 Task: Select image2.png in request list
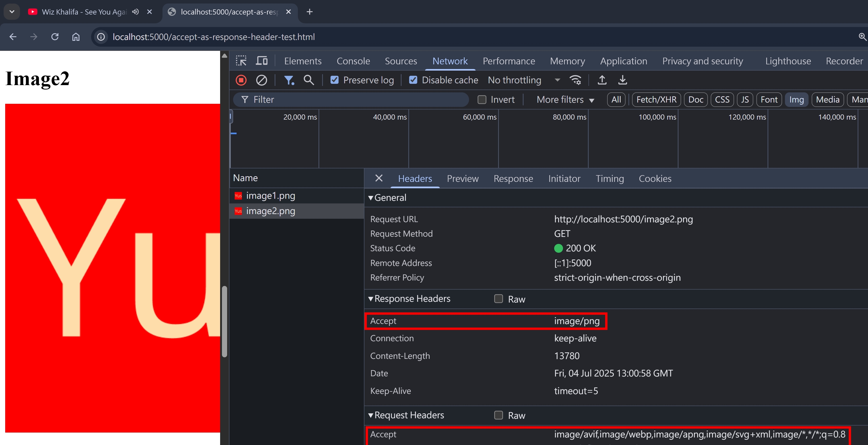pyautogui.click(x=296, y=211)
